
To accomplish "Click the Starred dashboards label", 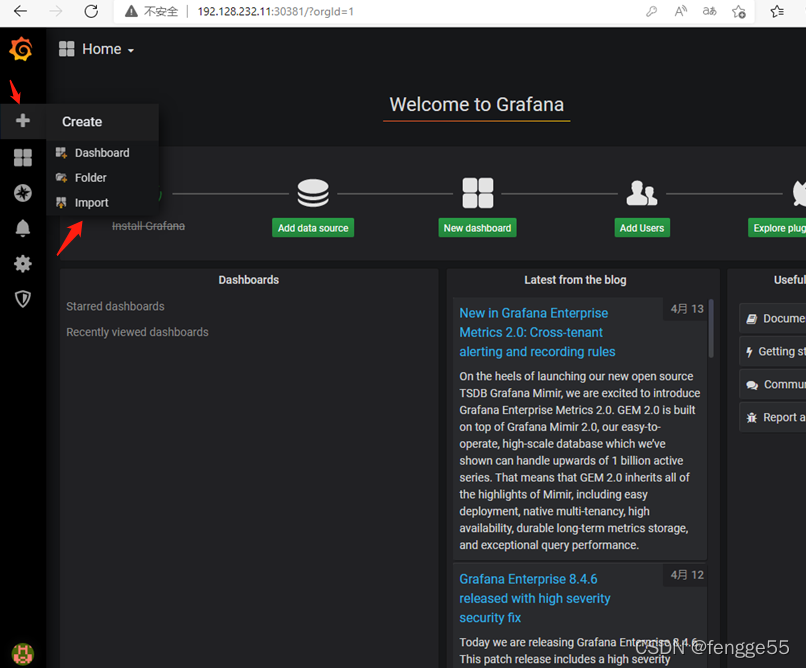I will click(x=115, y=306).
